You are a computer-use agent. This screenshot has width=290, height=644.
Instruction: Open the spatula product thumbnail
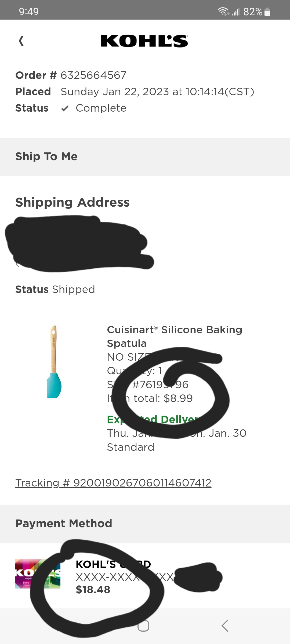tap(54, 362)
